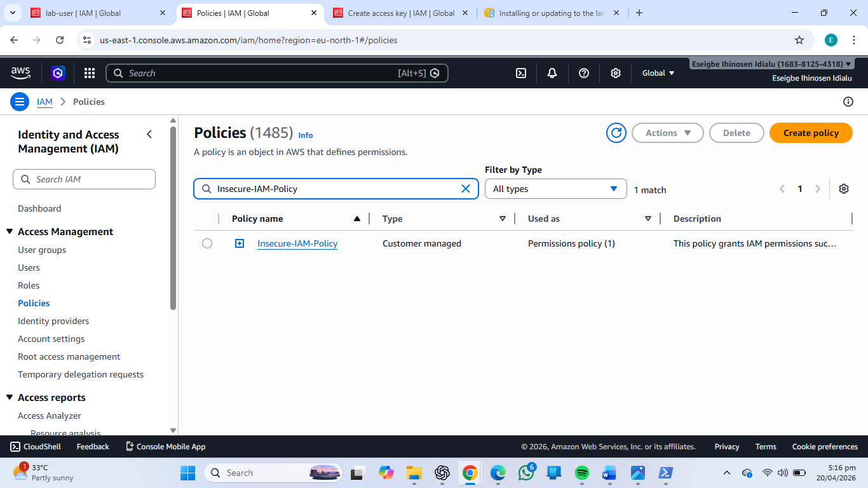Image resolution: width=868 pixels, height=488 pixels.
Task: Click the Delete button
Action: pos(736,133)
